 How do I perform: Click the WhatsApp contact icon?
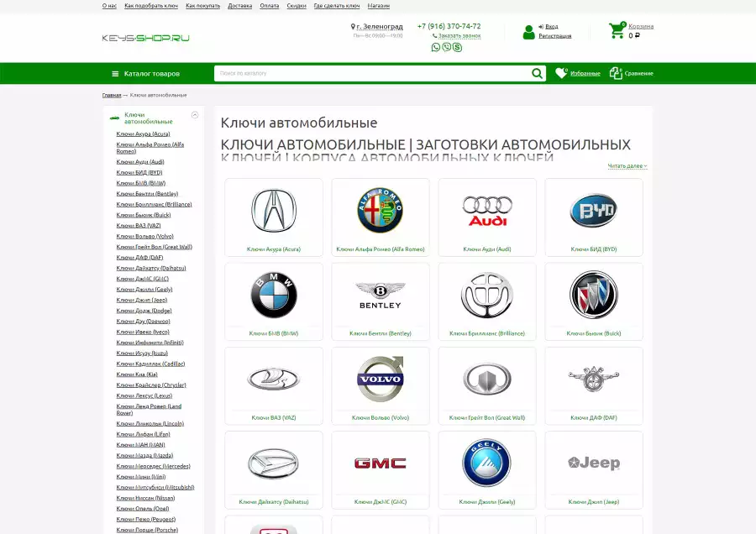tap(435, 47)
